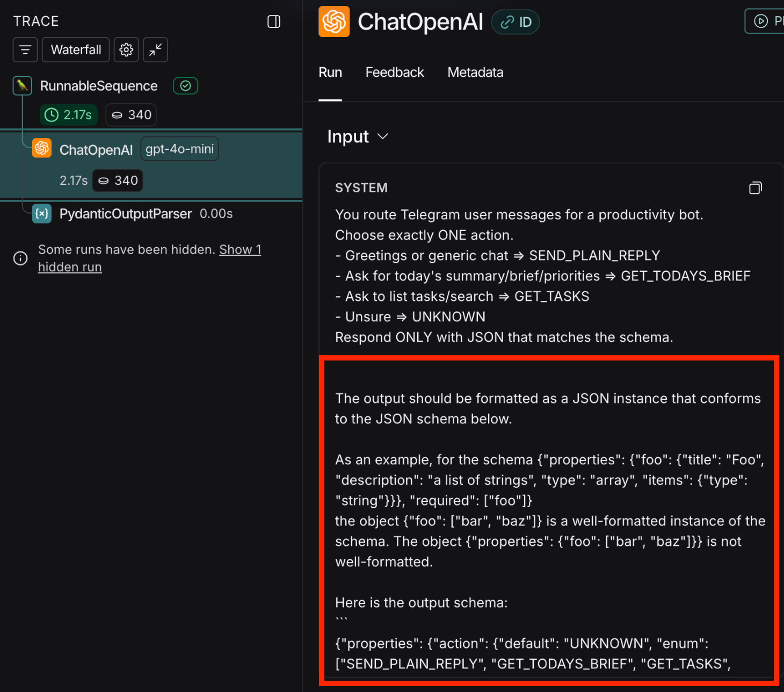
Task: Open the Waterfall view selector
Action: 76,50
